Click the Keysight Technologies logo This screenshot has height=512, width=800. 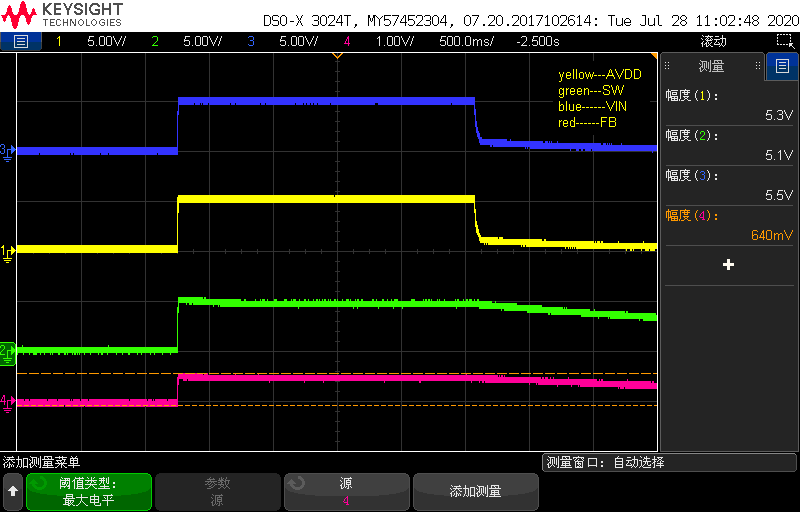[62, 15]
